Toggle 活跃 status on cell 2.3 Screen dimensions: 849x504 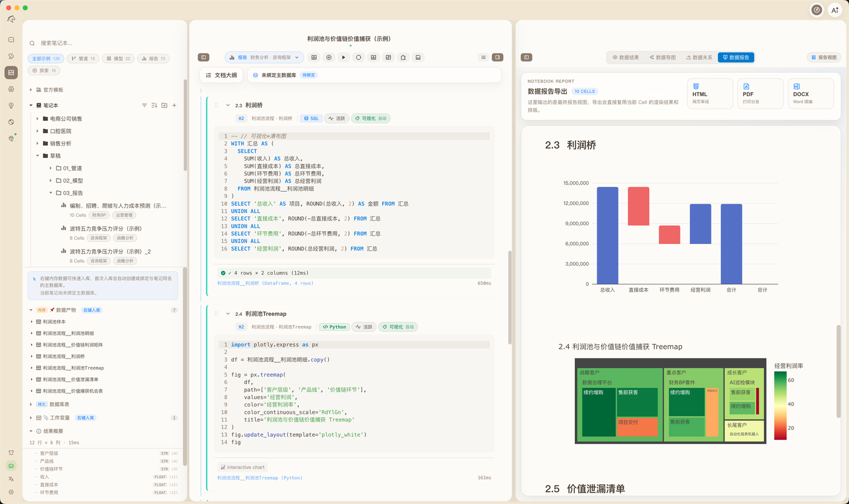337,118
